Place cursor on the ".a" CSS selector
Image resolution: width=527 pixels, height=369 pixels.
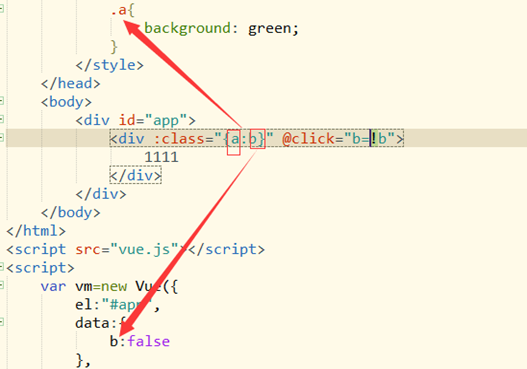[x=119, y=10]
